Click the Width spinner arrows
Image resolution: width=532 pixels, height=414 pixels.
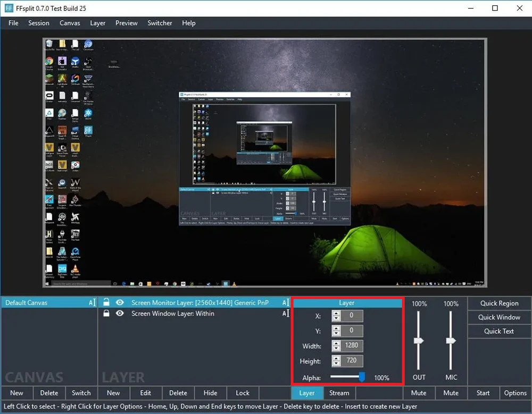pyautogui.click(x=336, y=346)
